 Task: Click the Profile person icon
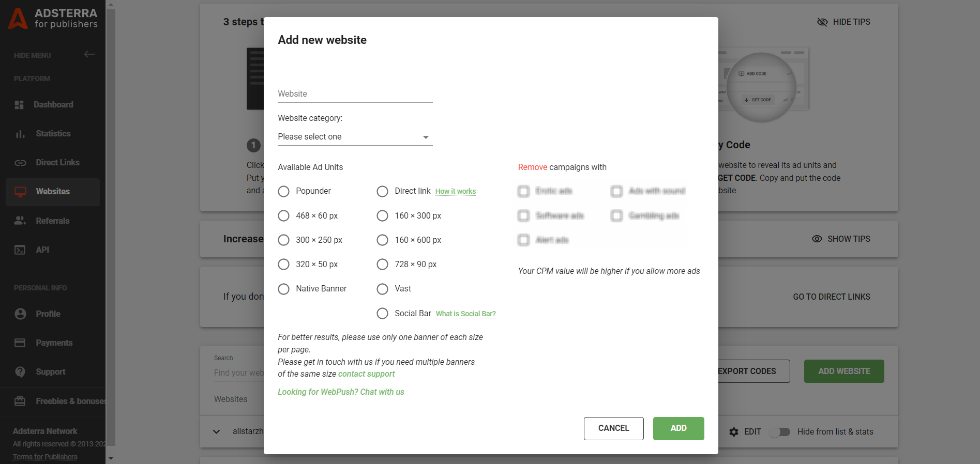pyautogui.click(x=20, y=314)
